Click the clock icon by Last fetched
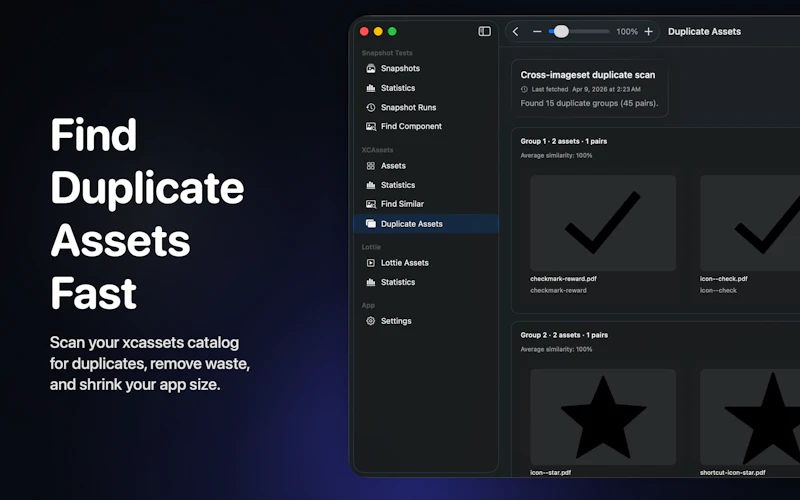Image resolution: width=800 pixels, height=500 pixels. point(524,89)
